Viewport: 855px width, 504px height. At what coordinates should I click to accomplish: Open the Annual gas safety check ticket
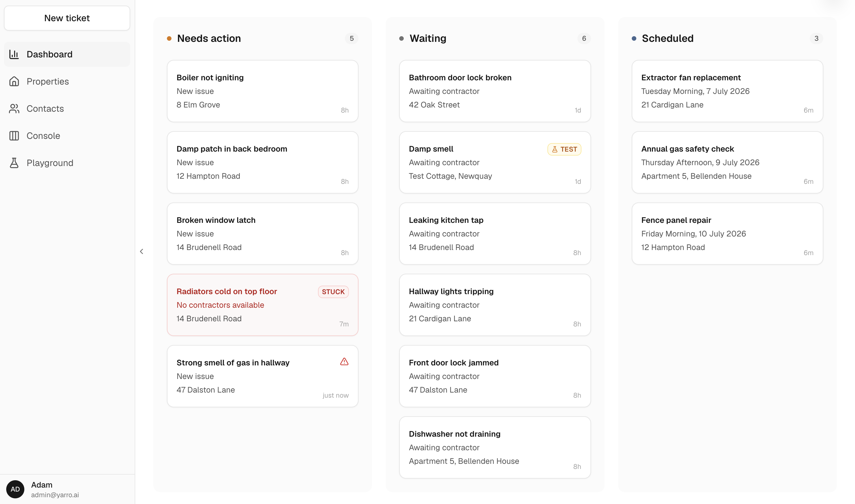pos(727,162)
